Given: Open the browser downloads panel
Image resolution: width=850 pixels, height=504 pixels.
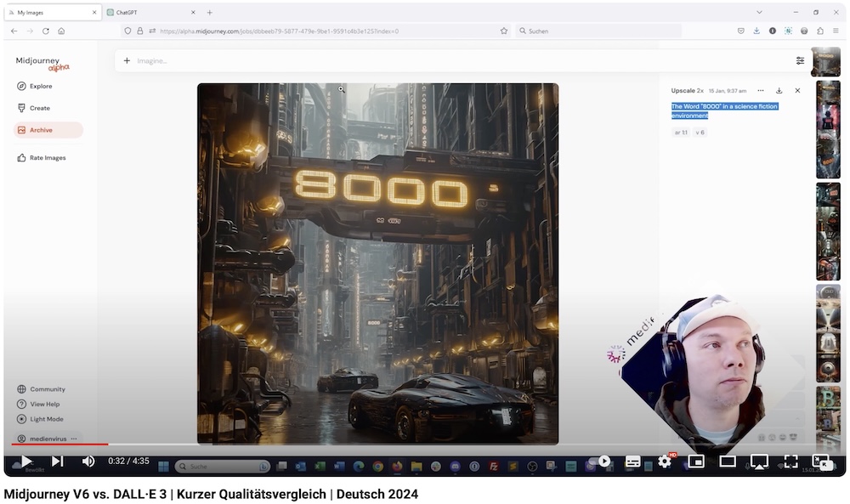Looking at the screenshot, I should (756, 31).
